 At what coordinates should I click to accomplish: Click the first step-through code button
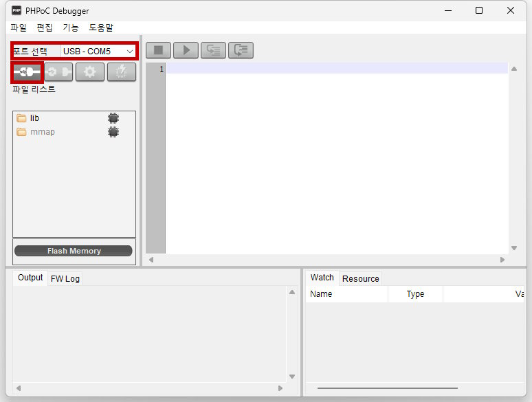coord(213,50)
